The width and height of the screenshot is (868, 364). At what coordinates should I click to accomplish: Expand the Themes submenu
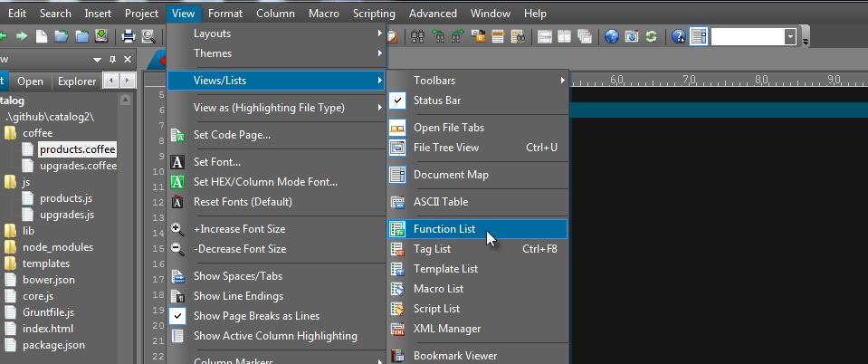[x=277, y=53]
